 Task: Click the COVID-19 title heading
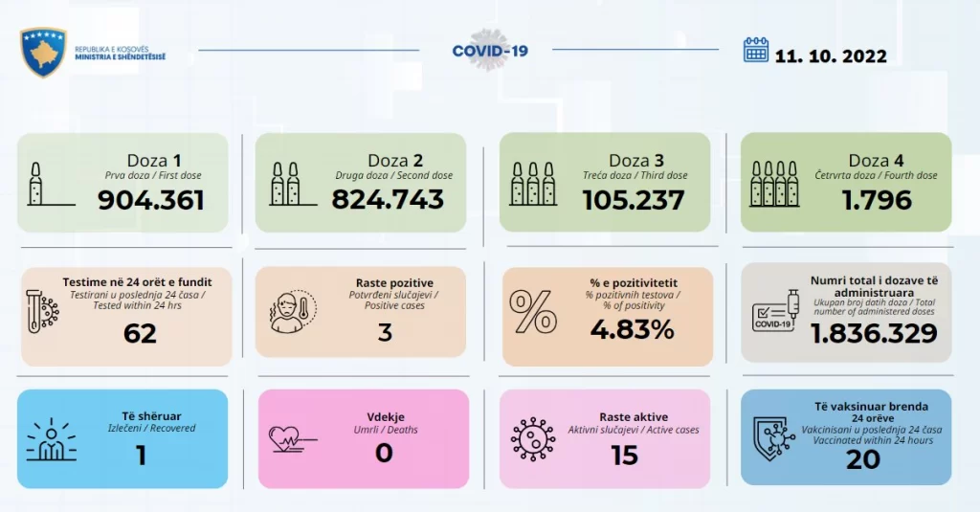(490, 51)
